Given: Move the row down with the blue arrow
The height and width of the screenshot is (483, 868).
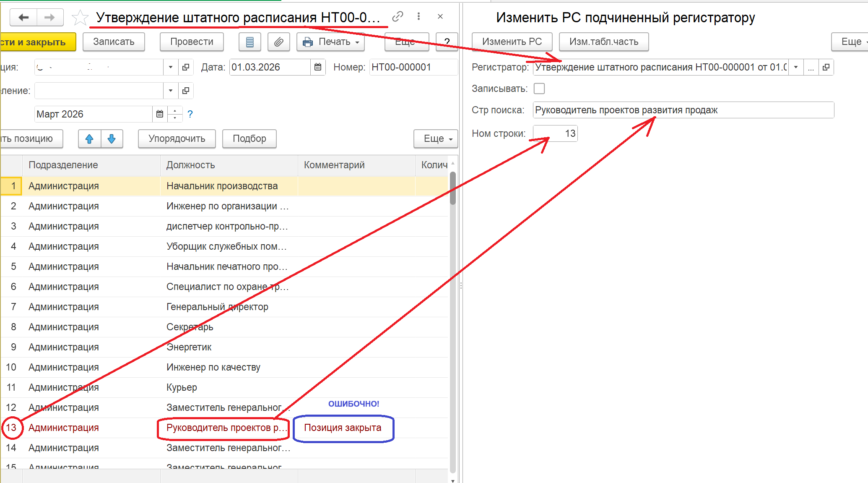Looking at the screenshot, I should point(112,139).
